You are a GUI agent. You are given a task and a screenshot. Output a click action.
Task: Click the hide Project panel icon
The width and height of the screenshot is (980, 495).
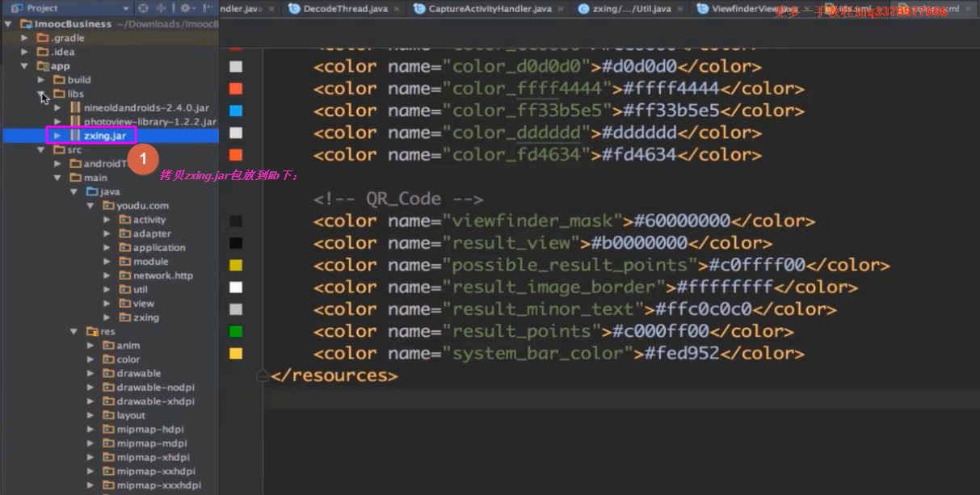208,8
